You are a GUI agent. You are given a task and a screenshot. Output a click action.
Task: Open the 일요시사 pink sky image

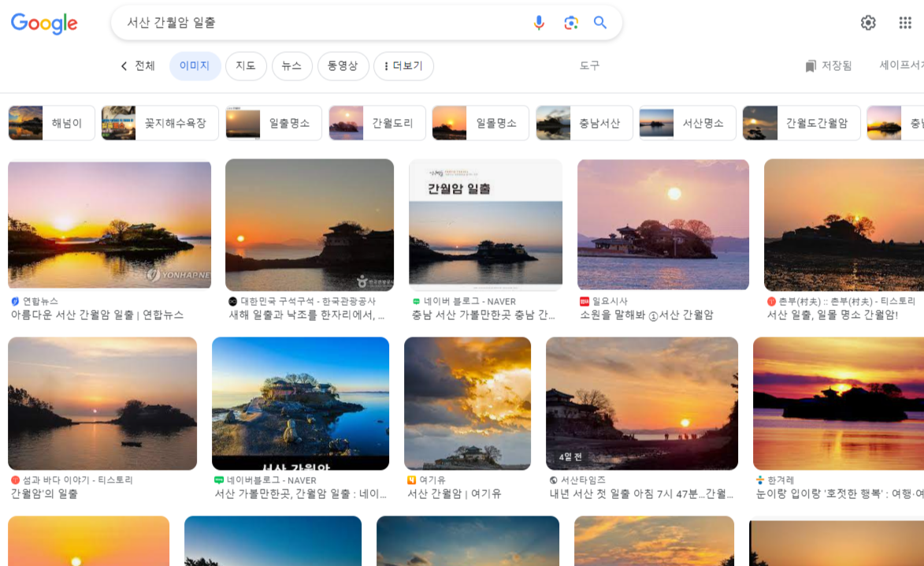click(663, 225)
